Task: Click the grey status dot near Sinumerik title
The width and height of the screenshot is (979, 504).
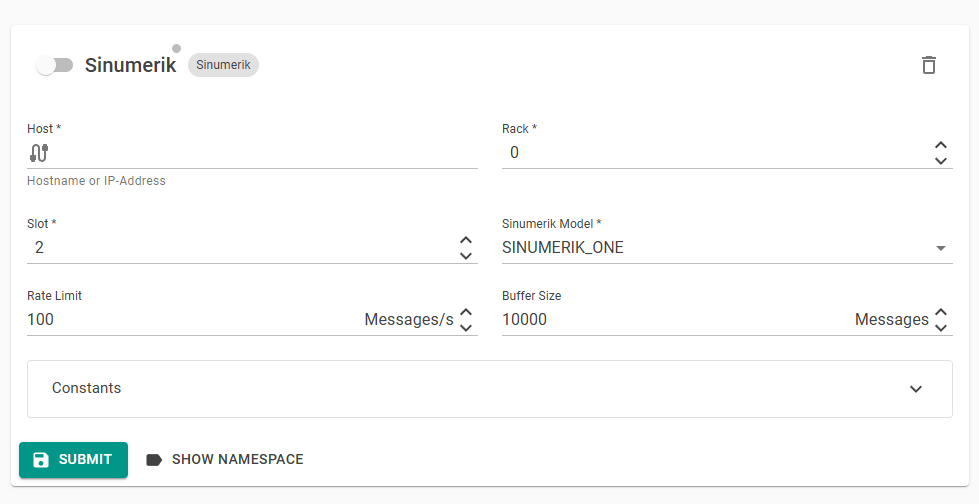Action: pyautogui.click(x=177, y=48)
